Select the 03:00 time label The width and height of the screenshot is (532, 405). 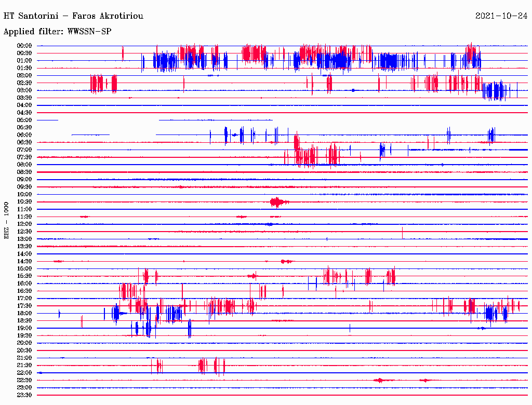coord(24,90)
